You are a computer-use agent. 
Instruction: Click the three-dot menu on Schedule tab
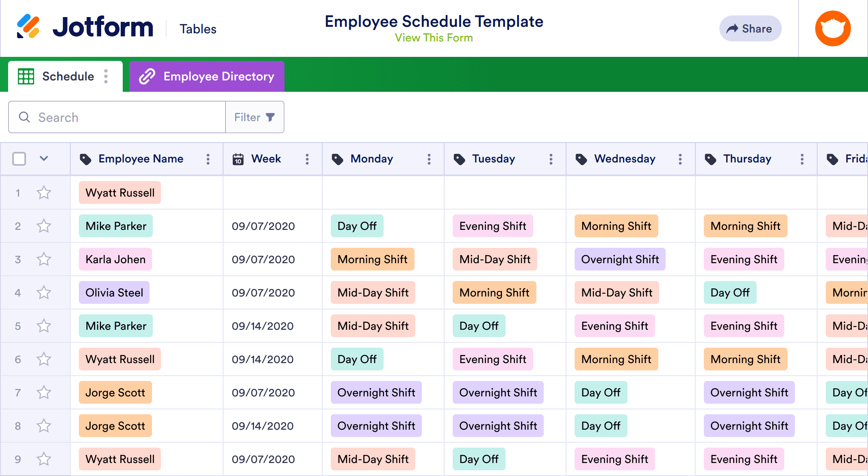click(107, 76)
